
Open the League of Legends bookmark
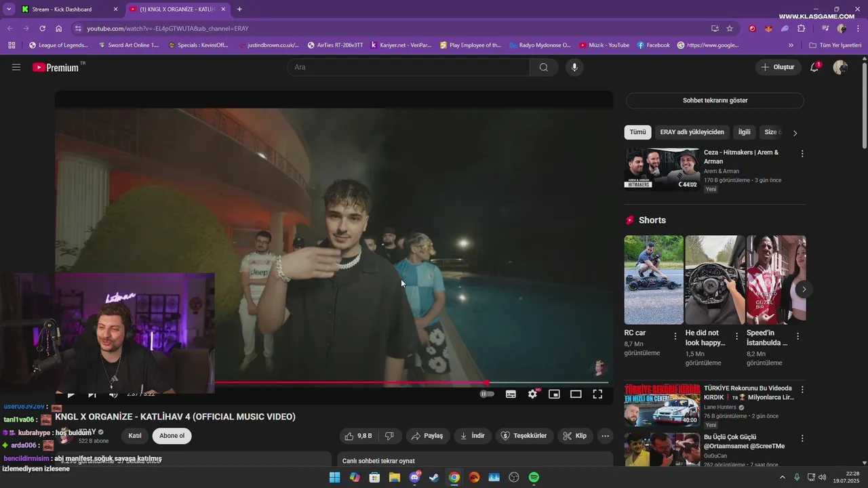coord(58,45)
